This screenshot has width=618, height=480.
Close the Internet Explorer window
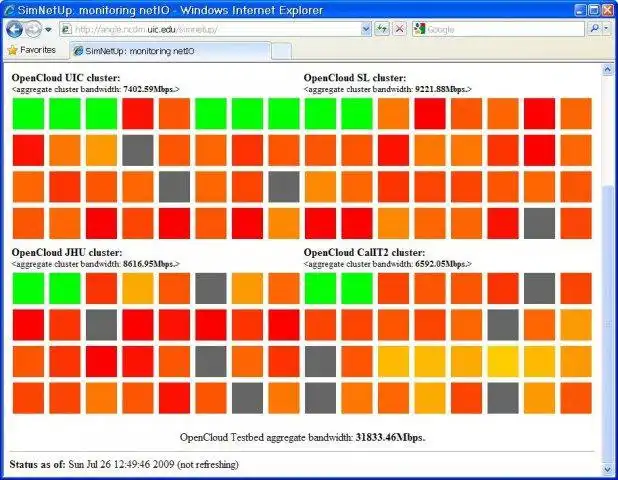click(x=608, y=10)
